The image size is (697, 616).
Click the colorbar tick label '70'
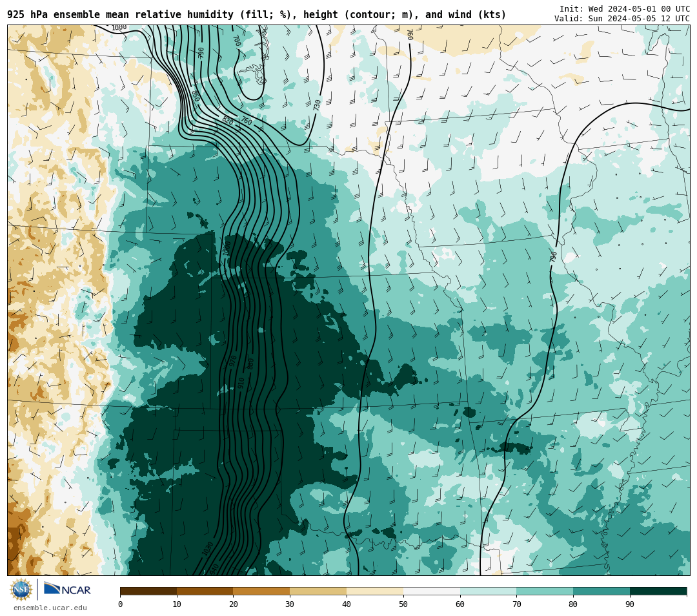516,604
